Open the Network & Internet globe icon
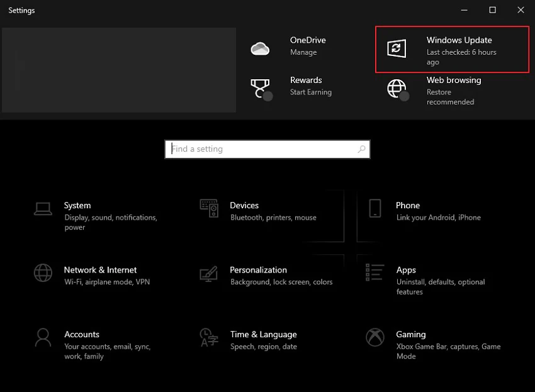This screenshot has width=535, height=392. [x=43, y=273]
